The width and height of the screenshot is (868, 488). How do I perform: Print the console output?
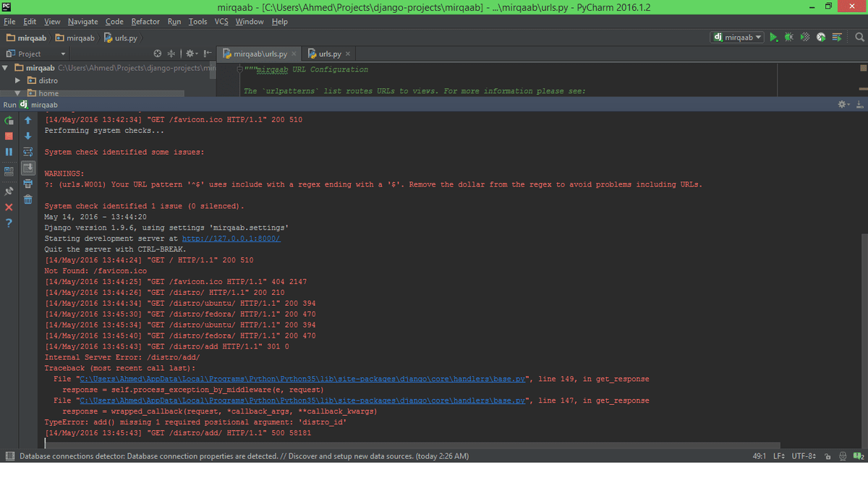(27, 184)
